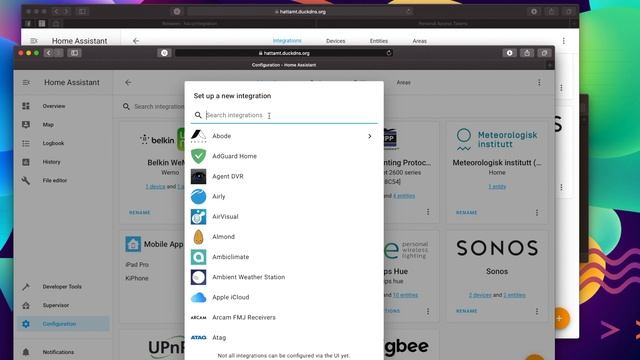Choose the Ambiclimate icon
Screen dimensions: 640x360
tap(198, 257)
